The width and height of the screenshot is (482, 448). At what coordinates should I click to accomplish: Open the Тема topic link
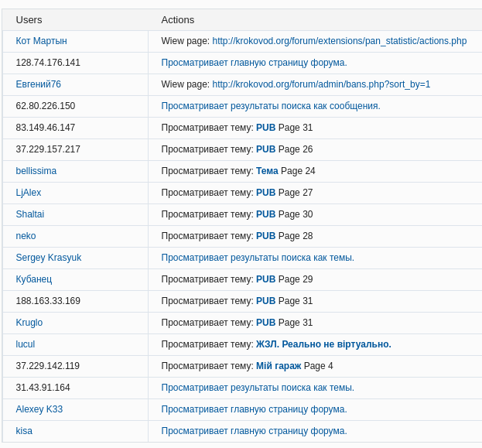tap(267, 171)
